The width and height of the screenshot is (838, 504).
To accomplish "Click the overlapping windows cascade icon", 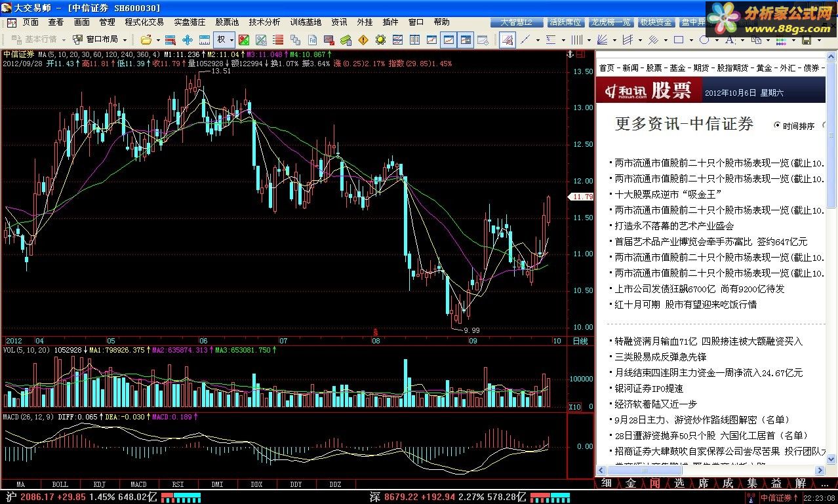I will [295, 39].
